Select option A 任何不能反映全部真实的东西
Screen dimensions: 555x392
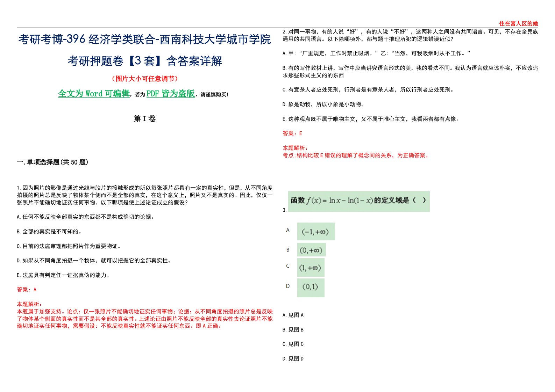point(86,217)
